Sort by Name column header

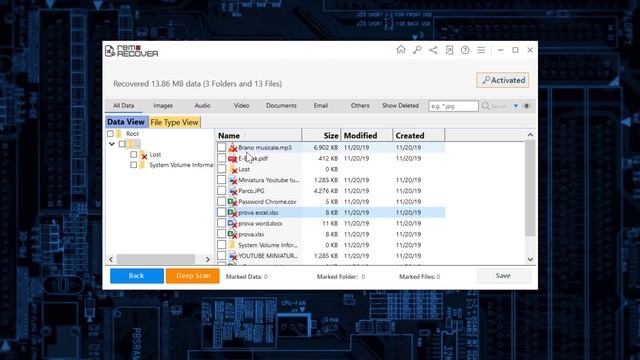(x=260, y=136)
